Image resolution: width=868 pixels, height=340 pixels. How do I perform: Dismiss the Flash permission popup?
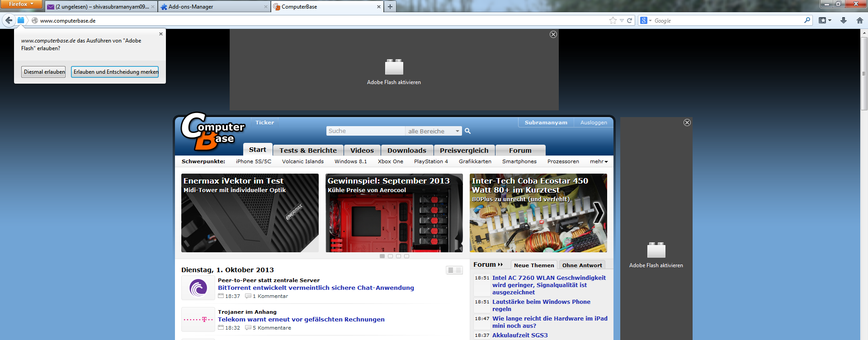click(x=161, y=34)
